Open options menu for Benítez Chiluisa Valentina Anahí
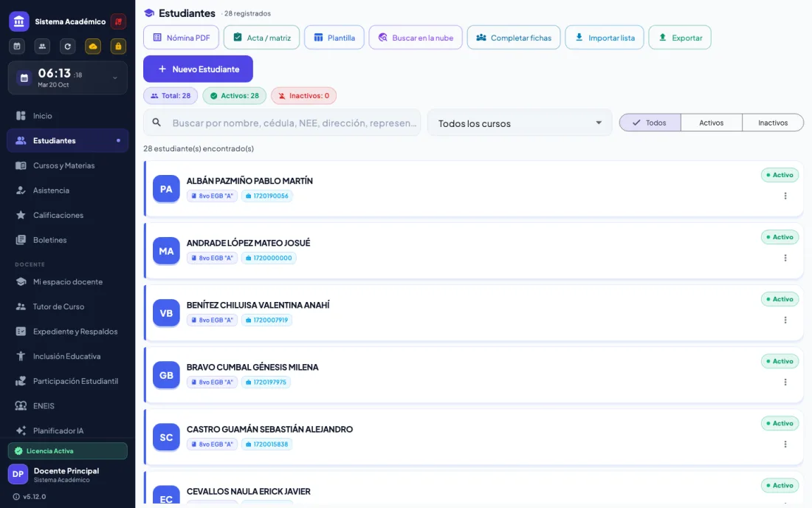This screenshot has height=508, width=812. point(785,320)
